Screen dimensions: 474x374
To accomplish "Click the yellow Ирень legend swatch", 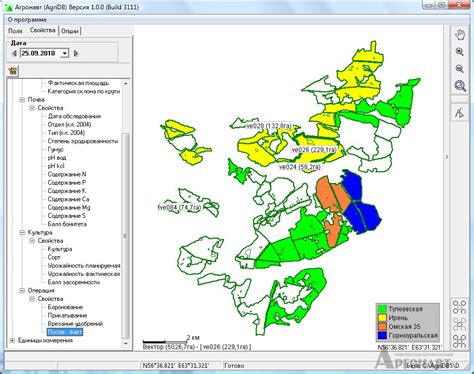I will (382, 318).
